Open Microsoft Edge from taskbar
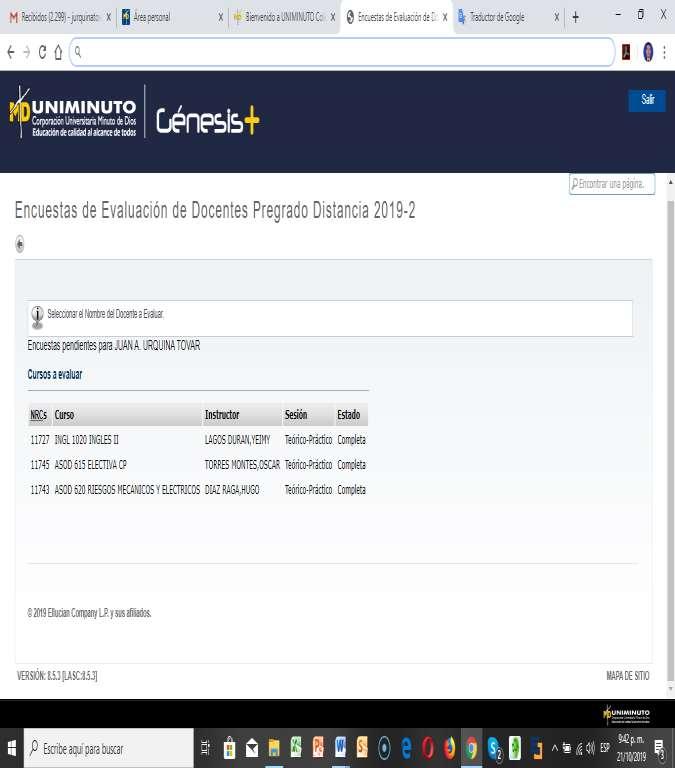The width and height of the screenshot is (675, 768). click(406, 748)
